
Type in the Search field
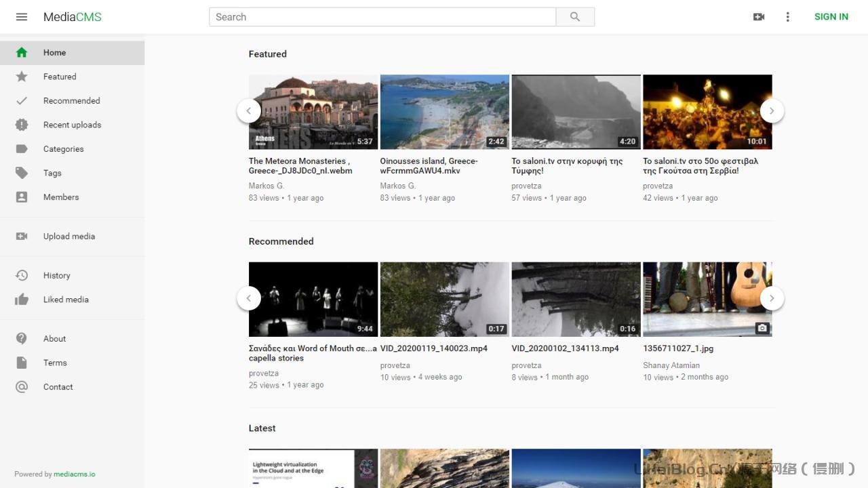[x=382, y=17]
